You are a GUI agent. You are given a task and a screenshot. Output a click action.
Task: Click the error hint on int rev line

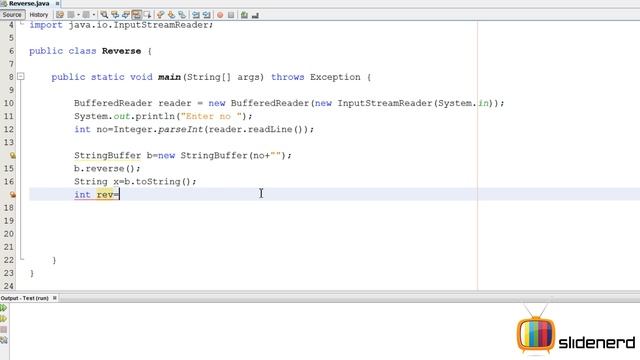click(13, 194)
